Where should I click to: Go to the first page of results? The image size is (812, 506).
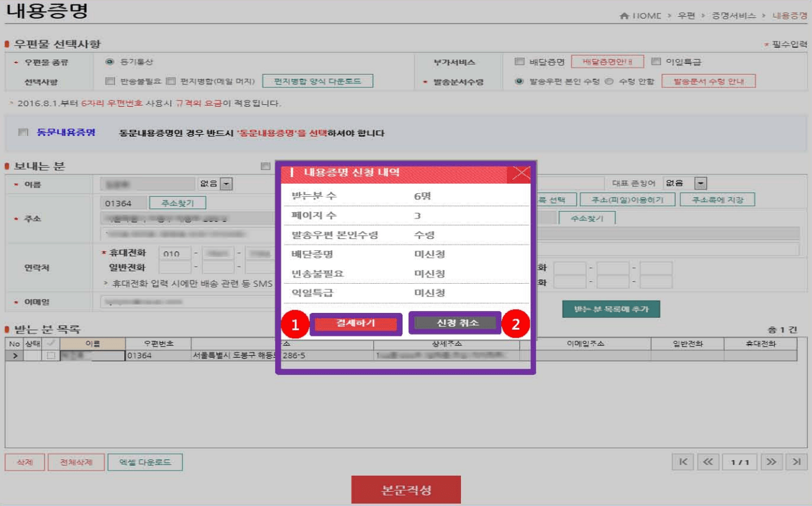point(683,462)
